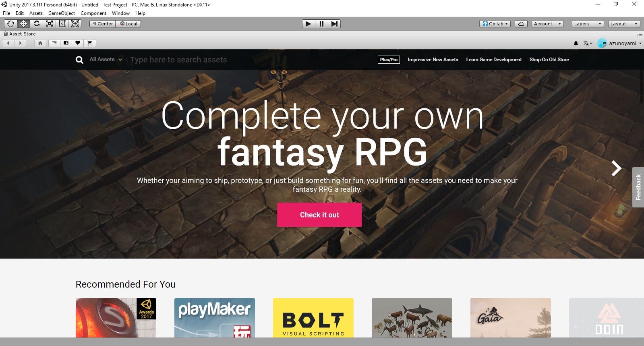Screen dimensions: 644x346
Task: Go back in the Asset Store
Action: pos(8,43)
